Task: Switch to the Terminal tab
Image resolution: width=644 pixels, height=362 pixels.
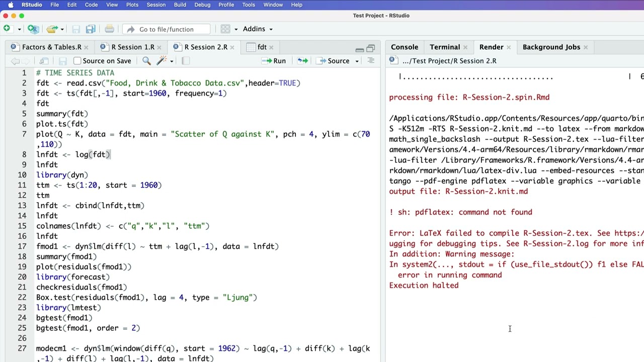Action: 445,47
